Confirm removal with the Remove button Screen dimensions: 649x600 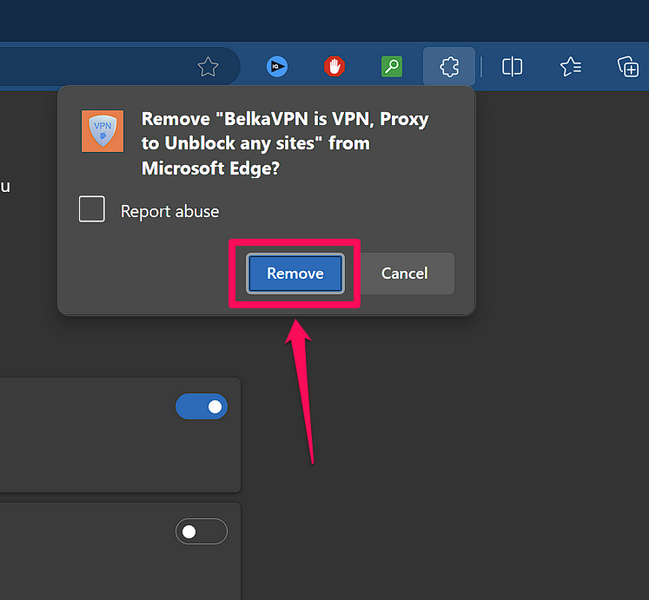295,274
